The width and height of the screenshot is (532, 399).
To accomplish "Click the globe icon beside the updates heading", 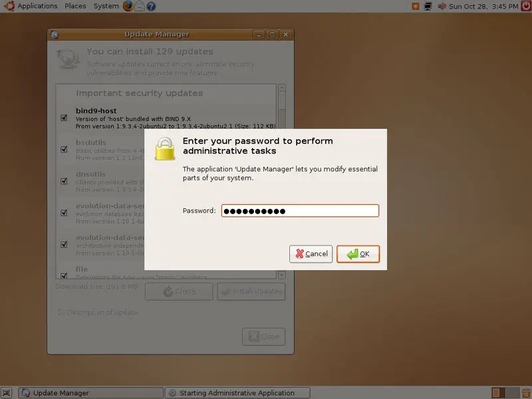I will coord(68,59).
